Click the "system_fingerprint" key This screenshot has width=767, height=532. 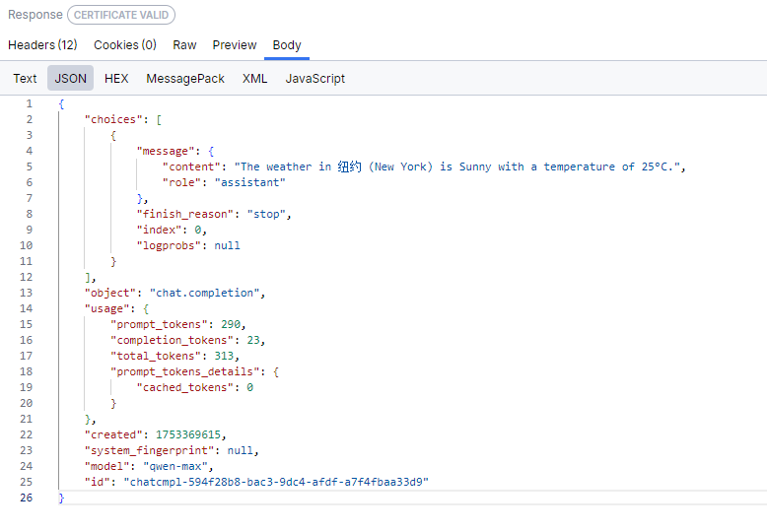point(149,450)
